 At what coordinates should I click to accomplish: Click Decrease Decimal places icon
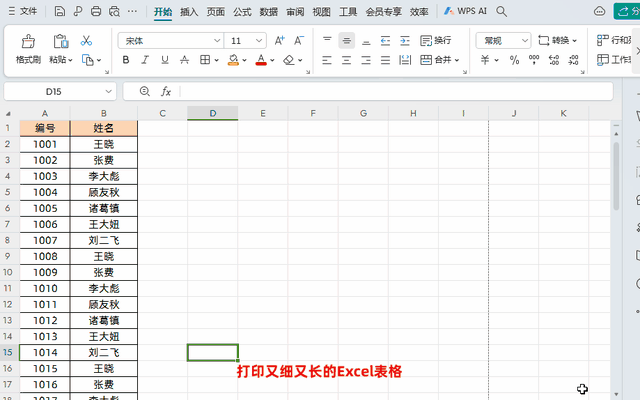click(x=573, y=60)
